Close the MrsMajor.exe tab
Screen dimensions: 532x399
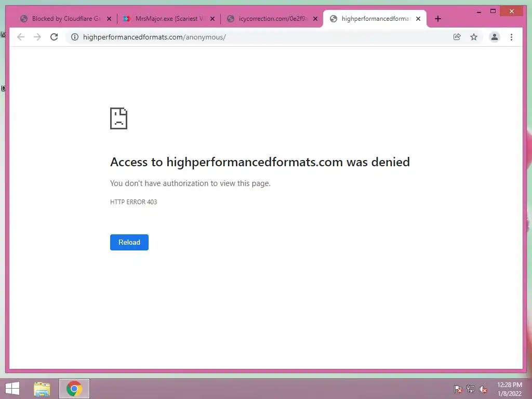212,19
